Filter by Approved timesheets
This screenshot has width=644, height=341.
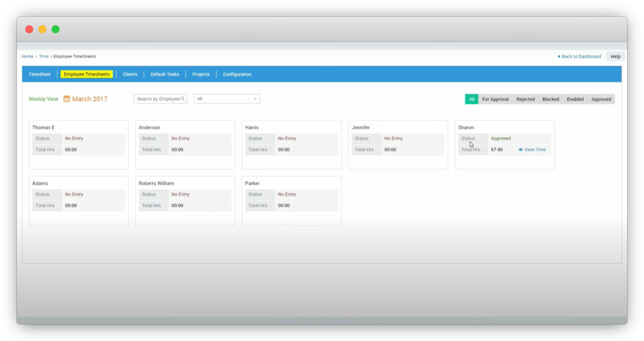pyautogui.click(x=601, y=99)
